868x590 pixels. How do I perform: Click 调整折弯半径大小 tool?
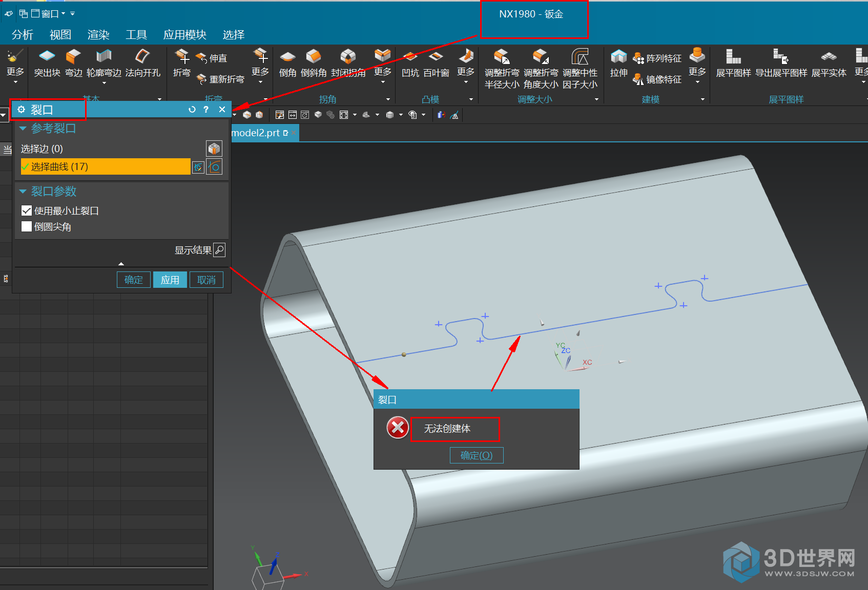tap(502, 69)
